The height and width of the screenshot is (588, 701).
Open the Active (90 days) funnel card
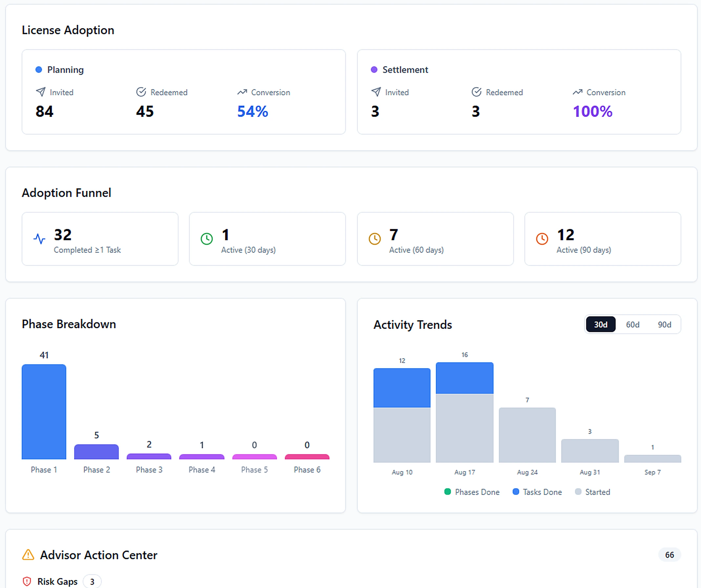pyautogui.click(x=603, y=239)
